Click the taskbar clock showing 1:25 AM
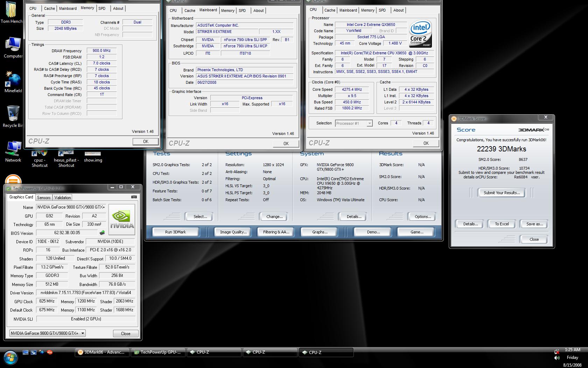Screen dimensions: 588x368 point(572,350)
